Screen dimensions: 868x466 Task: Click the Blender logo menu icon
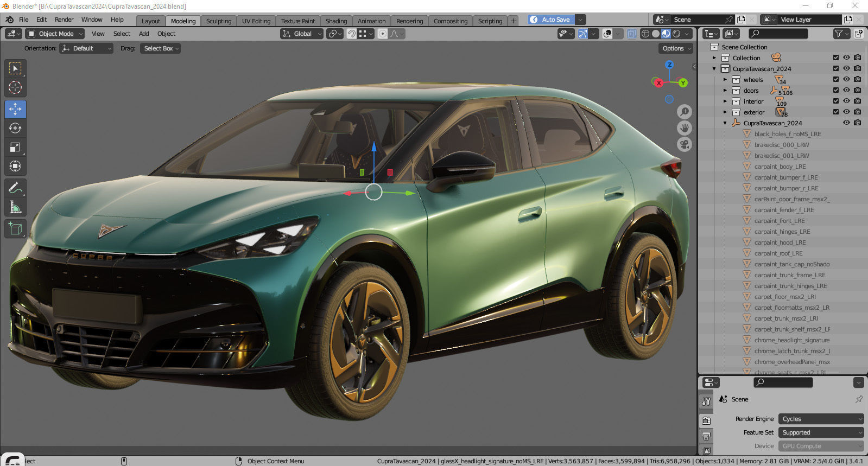[x=9, y=20]
